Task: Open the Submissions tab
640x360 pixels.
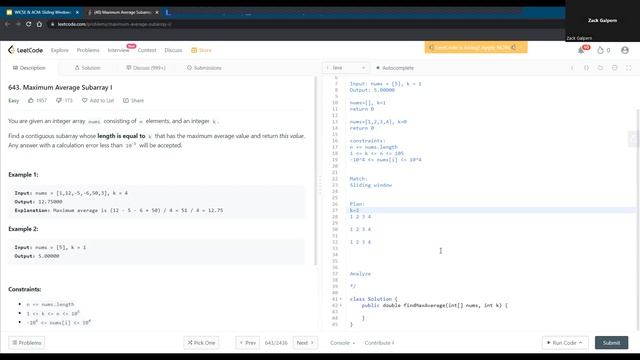Action: pyautogui.click(x=204, y=68)
